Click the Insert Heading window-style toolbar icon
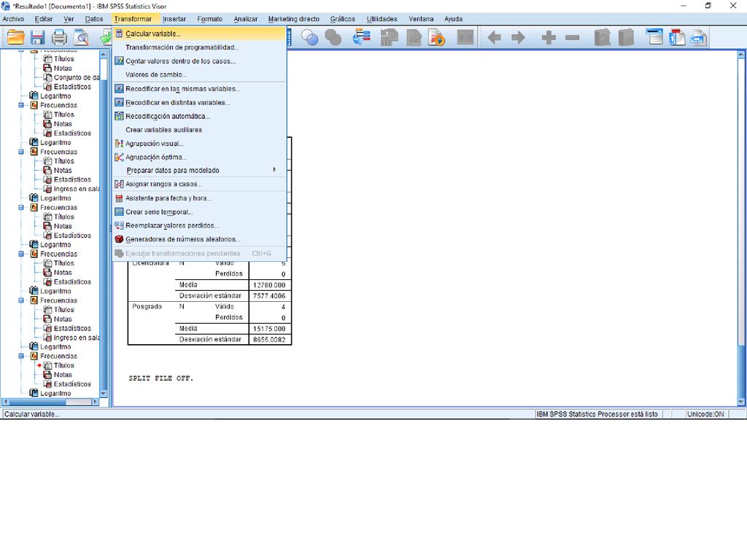The width and height of the screenshot is (747, 560). [654, 37]
